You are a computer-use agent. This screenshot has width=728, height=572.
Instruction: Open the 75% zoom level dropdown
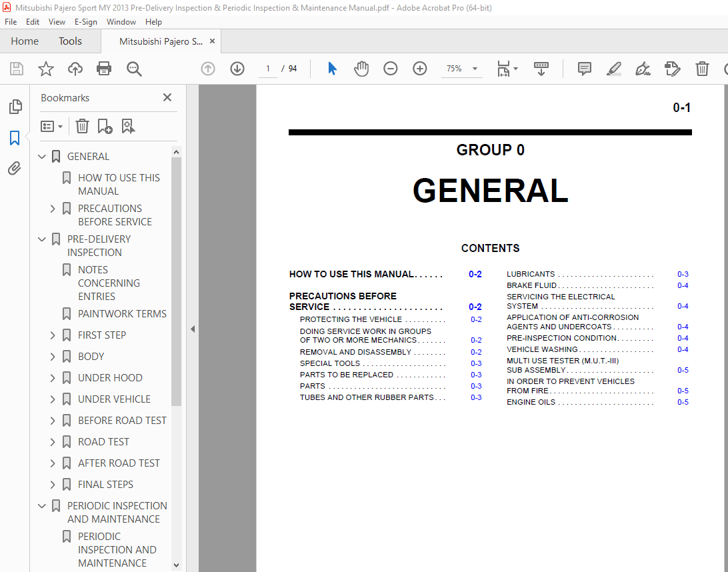(x=475, y=69)
